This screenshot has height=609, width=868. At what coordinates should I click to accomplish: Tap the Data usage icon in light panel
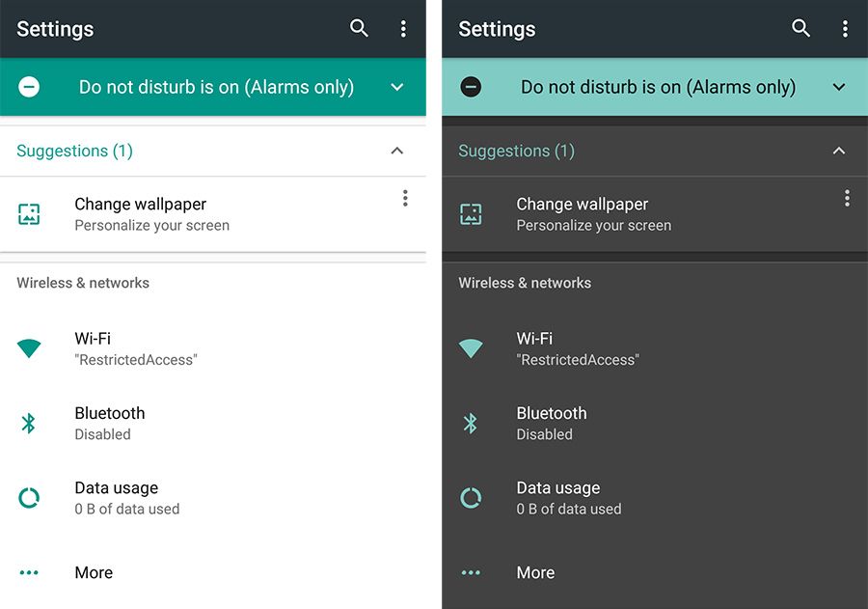29,498
